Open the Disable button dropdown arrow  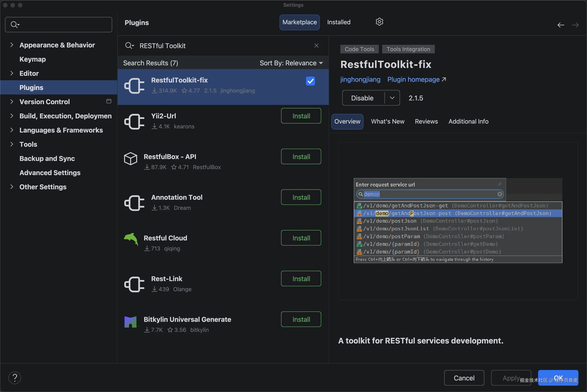coord(392,98)
